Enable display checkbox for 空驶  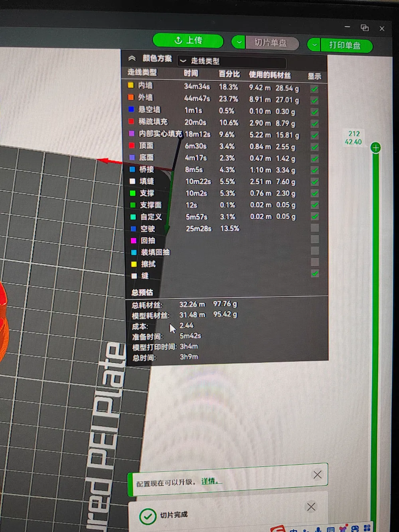coord(314,228)
